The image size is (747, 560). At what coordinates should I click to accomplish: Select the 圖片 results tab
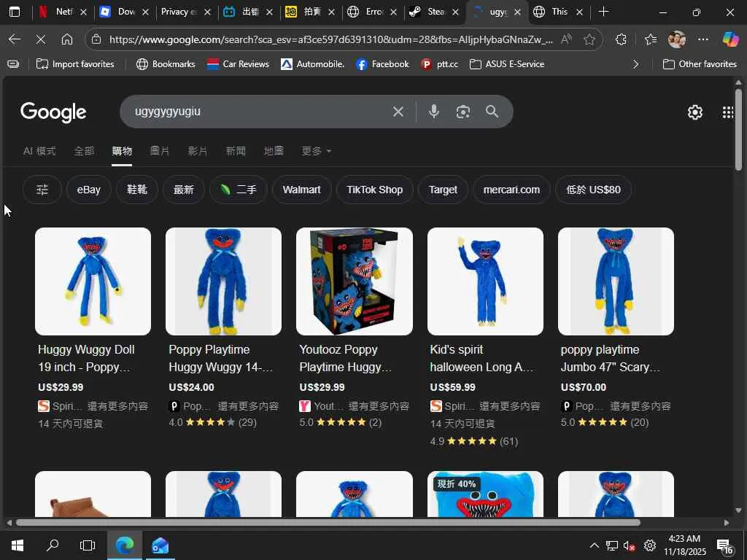pyautogui.click(x=160, y=151)
